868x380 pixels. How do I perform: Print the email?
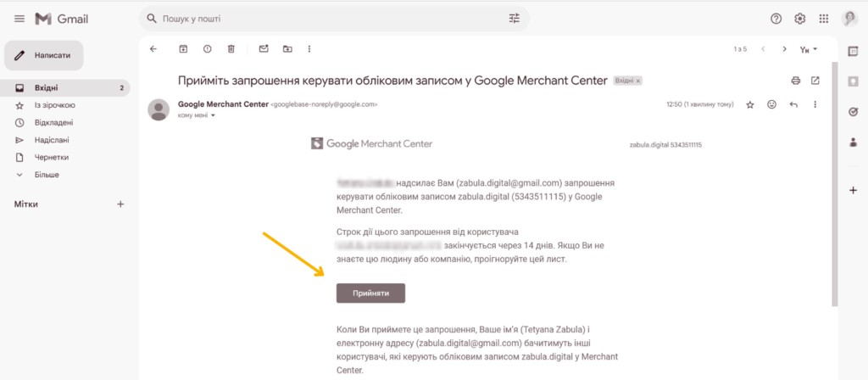click(x=796, y=81)
